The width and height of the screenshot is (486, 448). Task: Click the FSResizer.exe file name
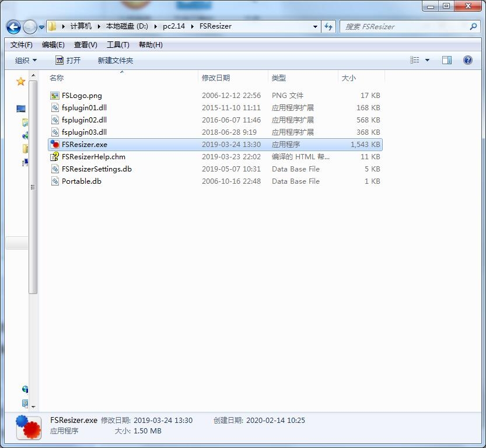[85, 145]
